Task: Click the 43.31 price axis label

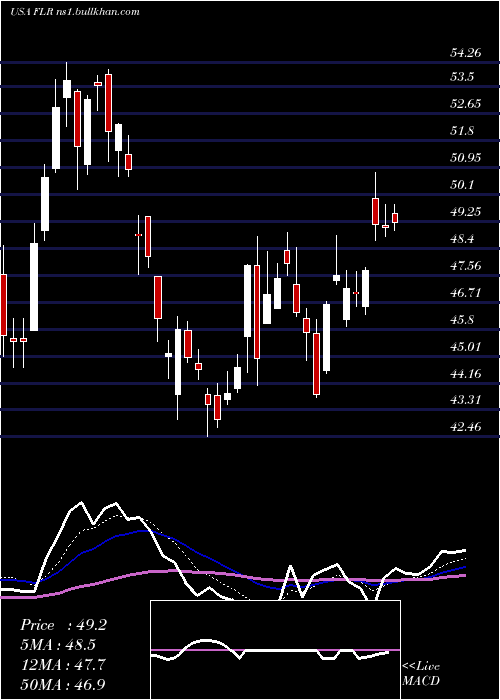Action: [x=466, y=400]
